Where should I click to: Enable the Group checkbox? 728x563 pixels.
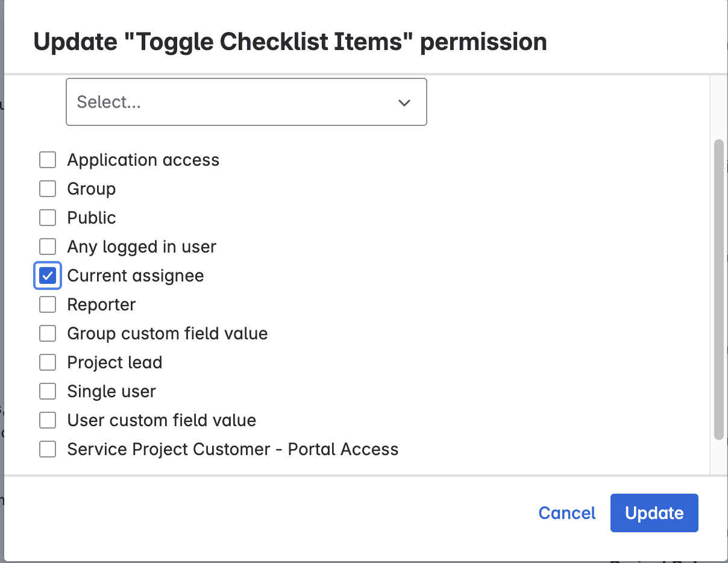[48, 189]
